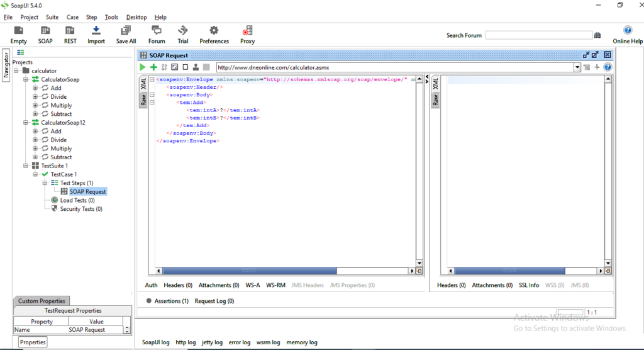Click the Security Tests shield icon
The image size is (644, 350).
click(54, 208)
